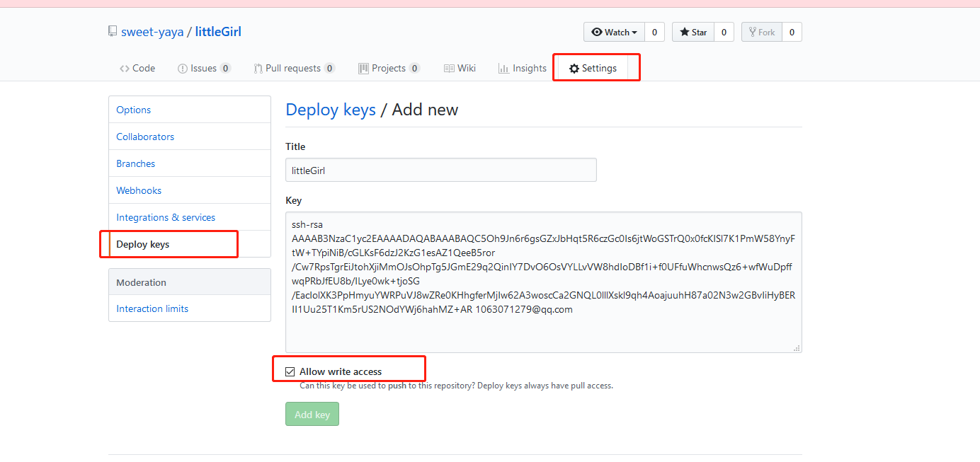Click the book icon on Wiki tab

pos(449,69)
